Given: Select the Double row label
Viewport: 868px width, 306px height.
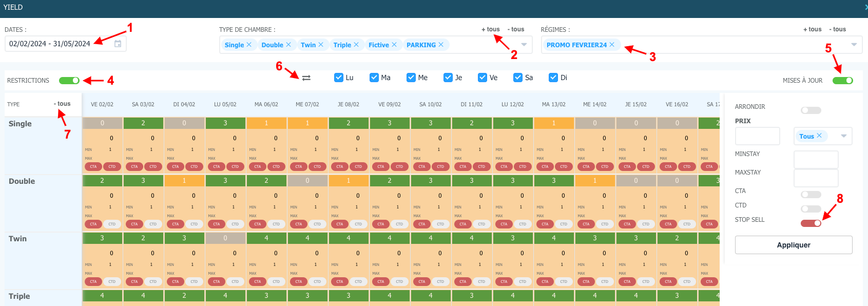Looking at the screenshot, I should point(22,181).
